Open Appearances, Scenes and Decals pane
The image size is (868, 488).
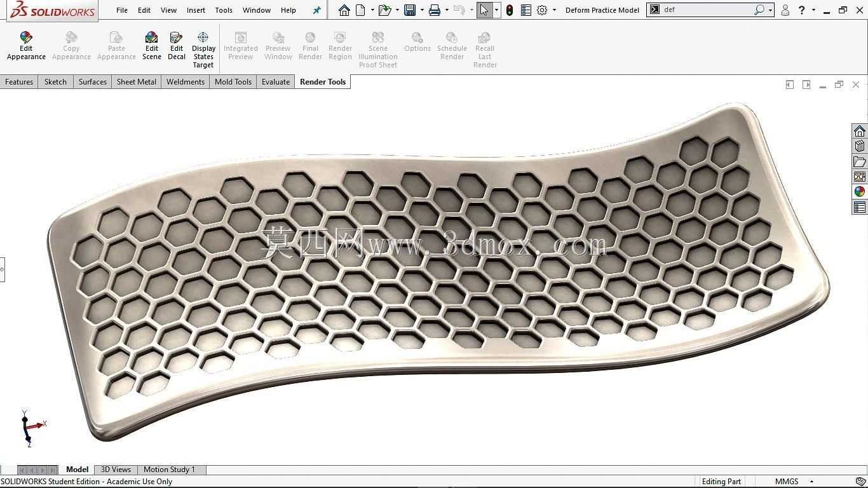click(x=860, y=192)
